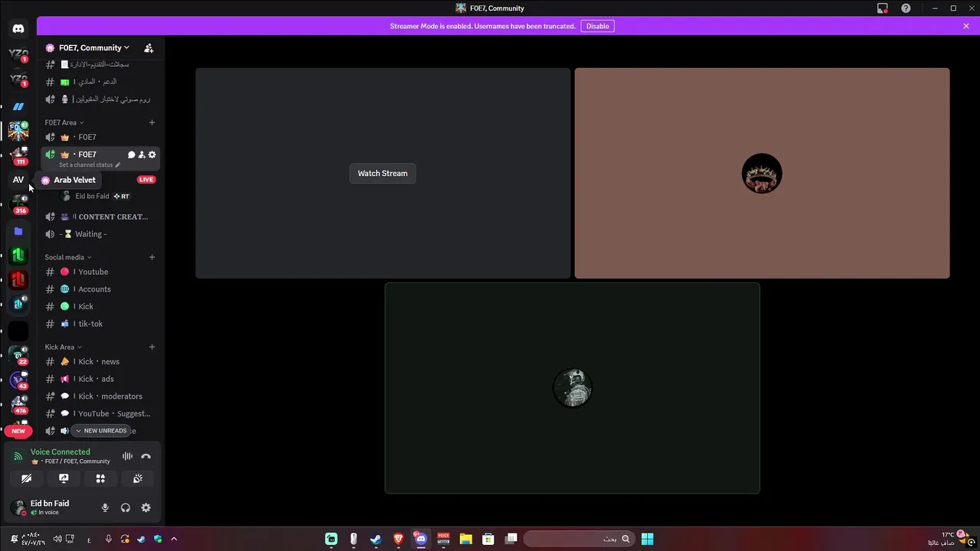Open the tik-tok channel
Screen dimensions: 980x551
(x=100, y=324)
